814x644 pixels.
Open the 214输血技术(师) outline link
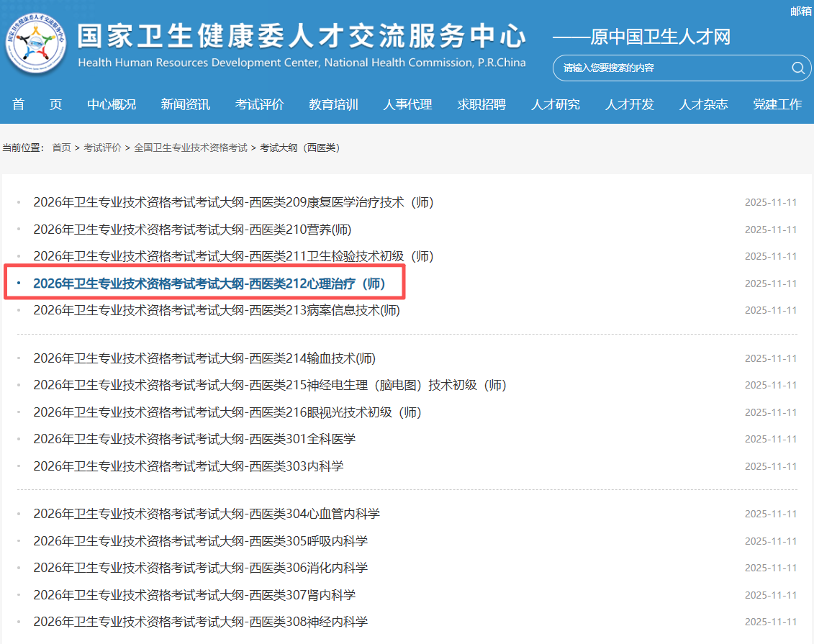click(x=204, y=358)
